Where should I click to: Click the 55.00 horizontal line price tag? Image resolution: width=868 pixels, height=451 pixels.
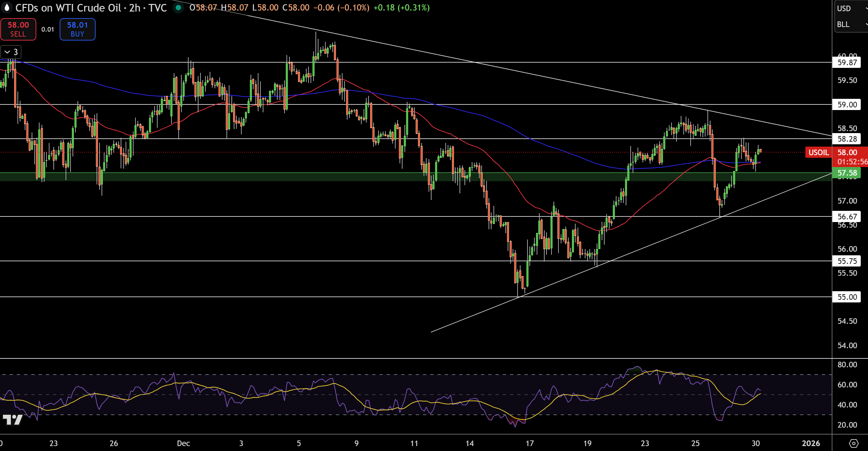(x=847, y=297)
